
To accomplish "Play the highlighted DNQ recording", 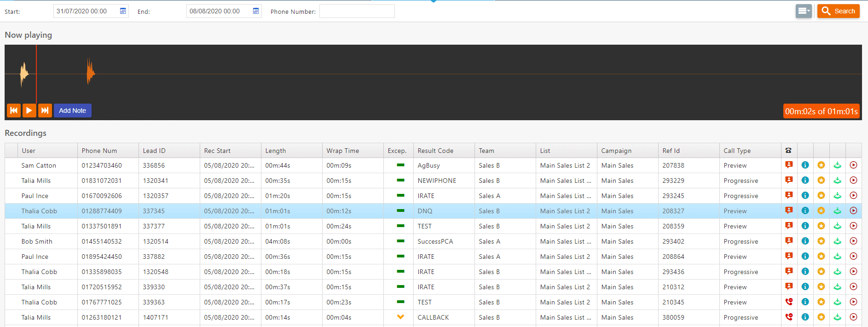I will [x=853, y=210].
